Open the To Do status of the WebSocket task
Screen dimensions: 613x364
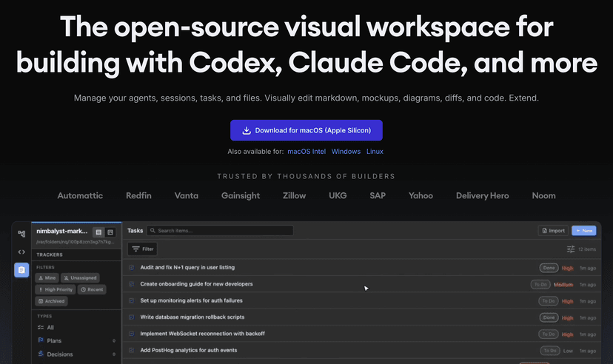pos(549,334)
